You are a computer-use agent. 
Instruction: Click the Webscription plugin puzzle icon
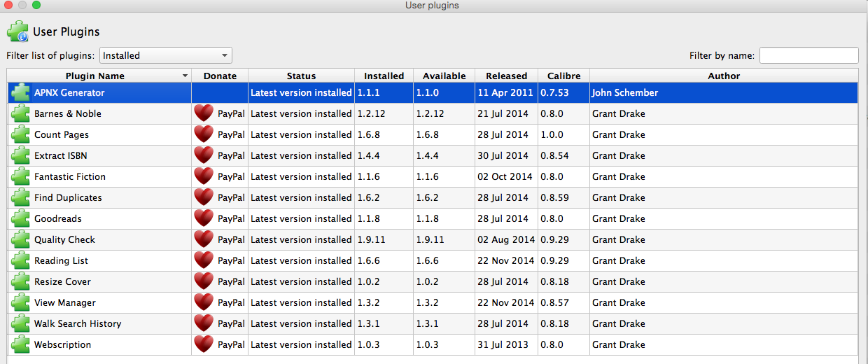pyautogui.click(x=21, y=344)
